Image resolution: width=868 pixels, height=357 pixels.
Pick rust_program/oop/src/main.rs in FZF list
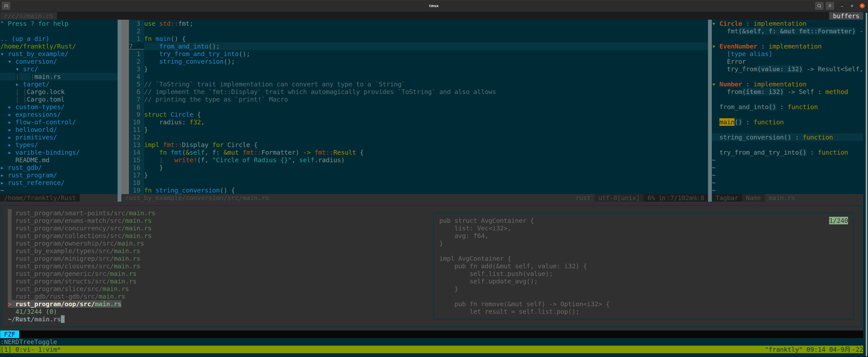coord(68,304)
